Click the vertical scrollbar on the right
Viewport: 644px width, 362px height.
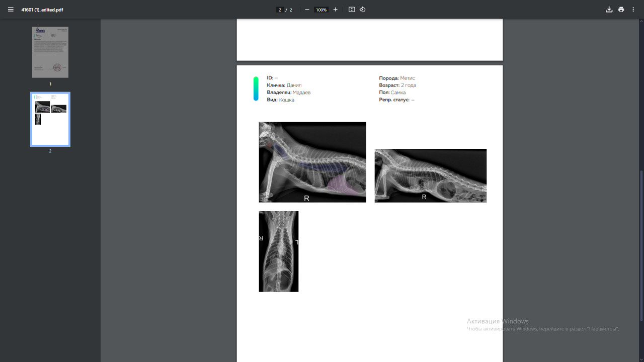[x=641, y=245]
